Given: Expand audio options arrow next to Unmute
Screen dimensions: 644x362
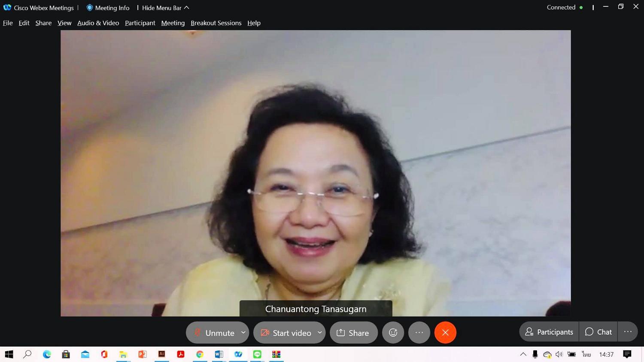Looking at the screenshot, I should click(x=243, y=332).
